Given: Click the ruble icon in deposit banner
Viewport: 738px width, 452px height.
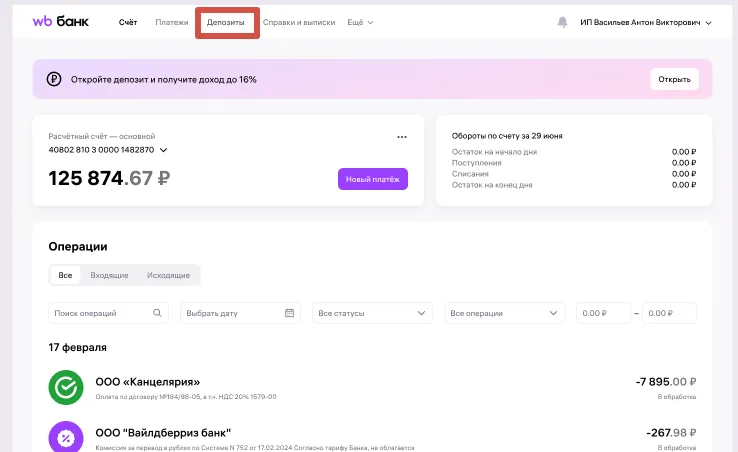Looking at the screenshot, I should click(54, 79).
